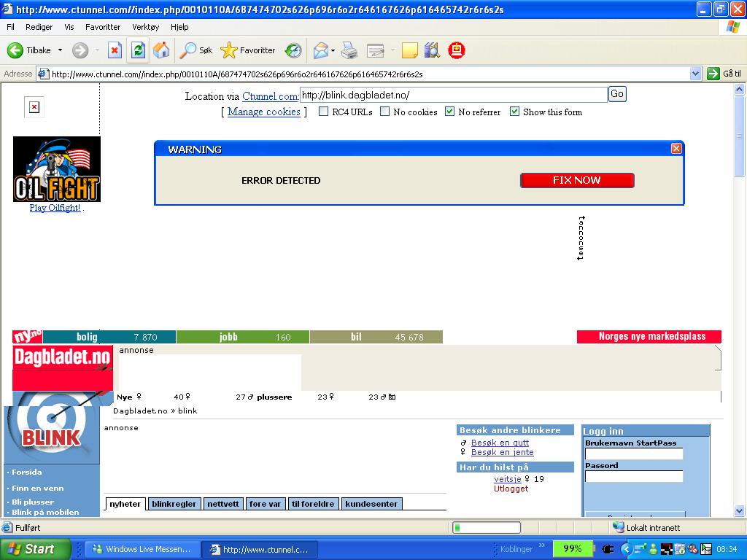Uncheck the Show this form checkbox
The height and width of the screenshot is (560, 747).
tap(514, 112)
